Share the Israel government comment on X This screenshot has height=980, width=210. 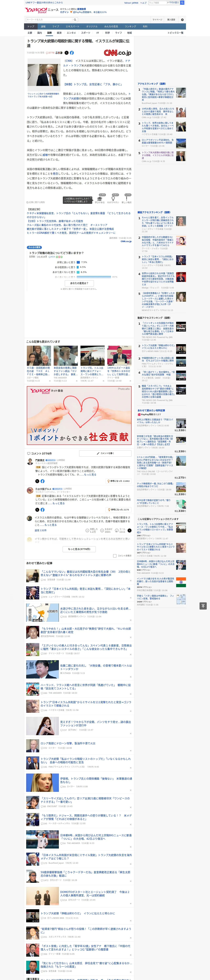130,530
